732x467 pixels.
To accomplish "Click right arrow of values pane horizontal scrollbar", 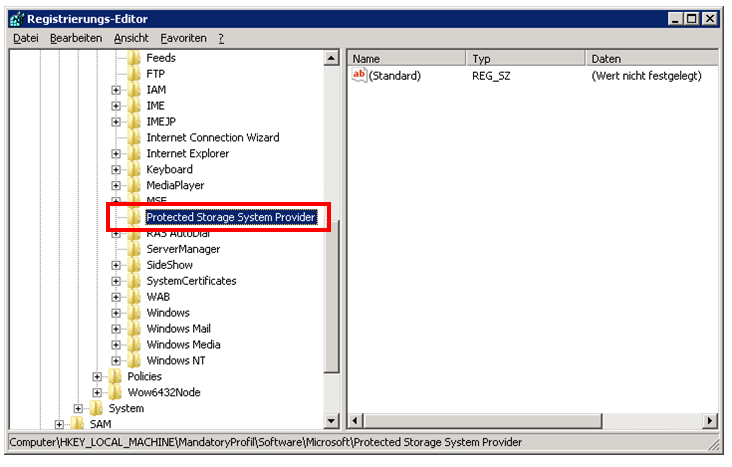I will (x=711, y=421).
